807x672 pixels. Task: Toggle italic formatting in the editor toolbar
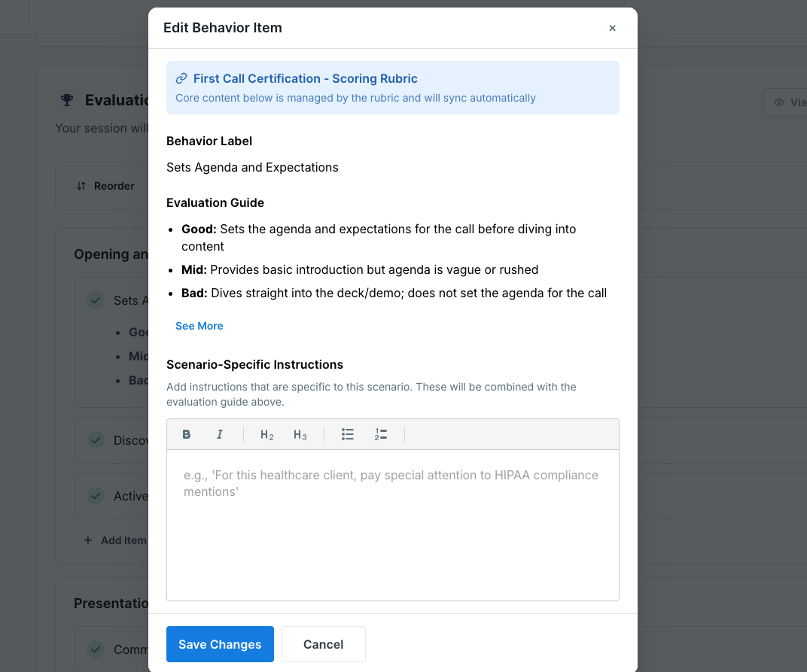[220, 434]
